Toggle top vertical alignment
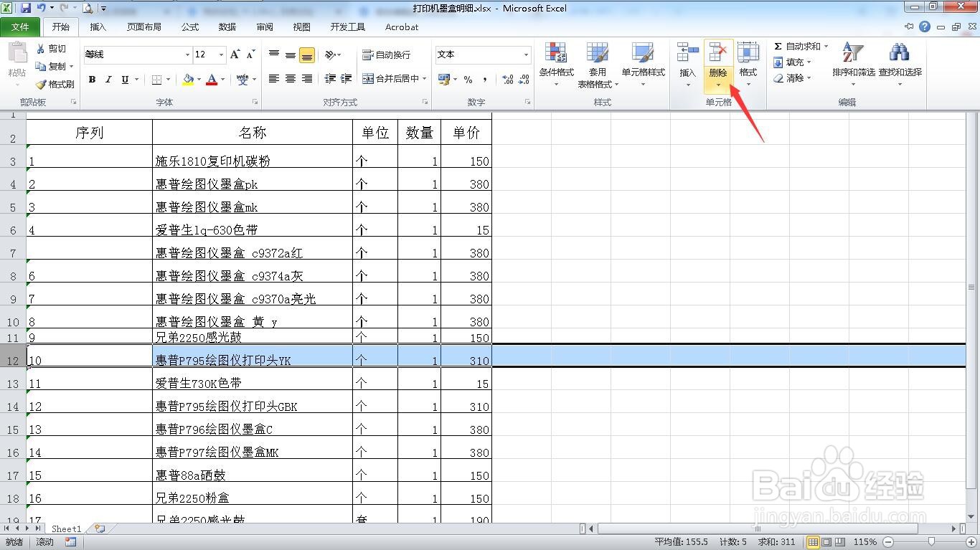 pos(274,54)
